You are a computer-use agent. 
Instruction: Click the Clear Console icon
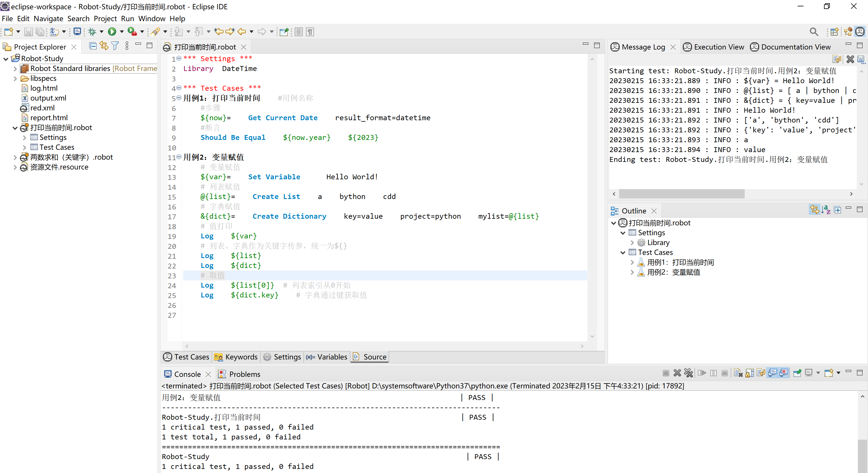(x=738, y=373)
